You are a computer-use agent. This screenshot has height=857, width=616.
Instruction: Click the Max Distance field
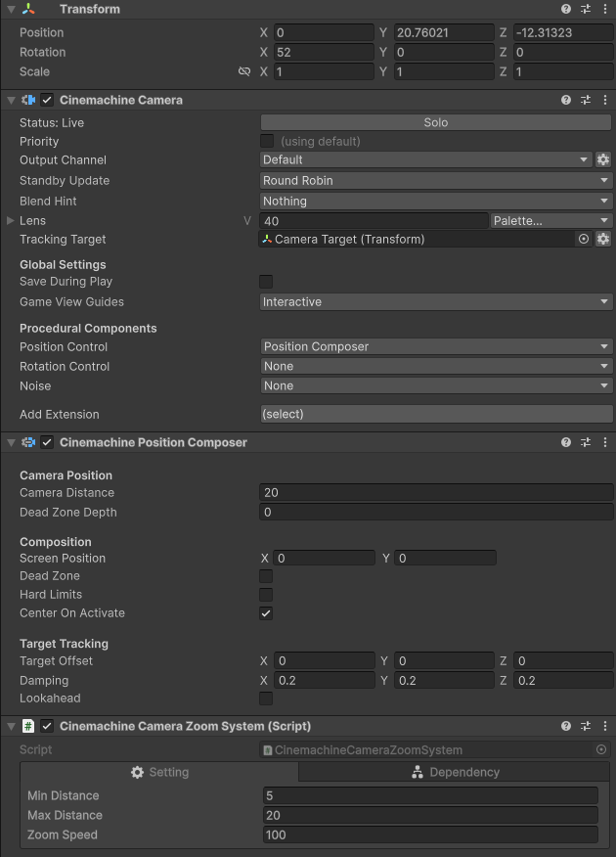coord(430,815)
